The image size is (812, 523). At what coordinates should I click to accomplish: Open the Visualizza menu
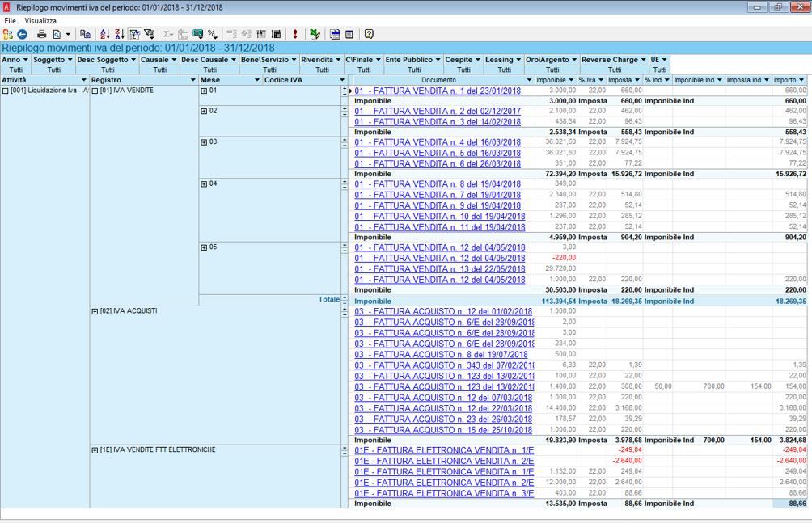tap(40, 21)
